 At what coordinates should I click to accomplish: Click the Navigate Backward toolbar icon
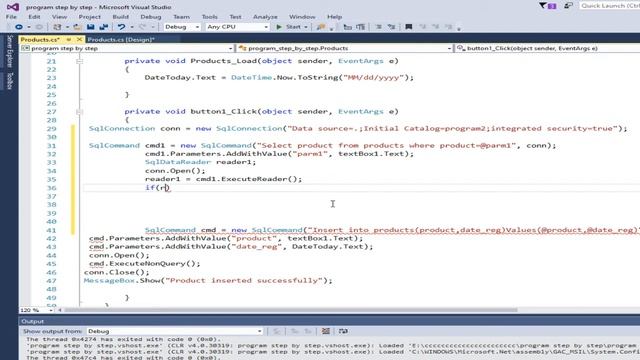point(19,27)
